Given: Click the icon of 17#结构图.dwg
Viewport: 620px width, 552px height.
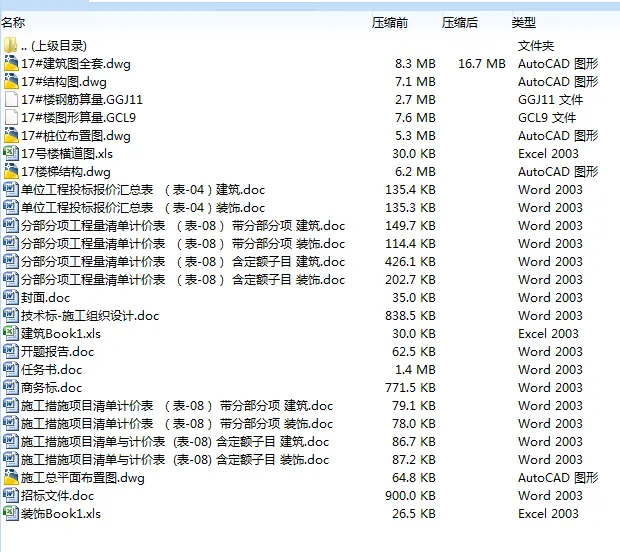Looking at the screenshot, I should (x=11, y=81).
